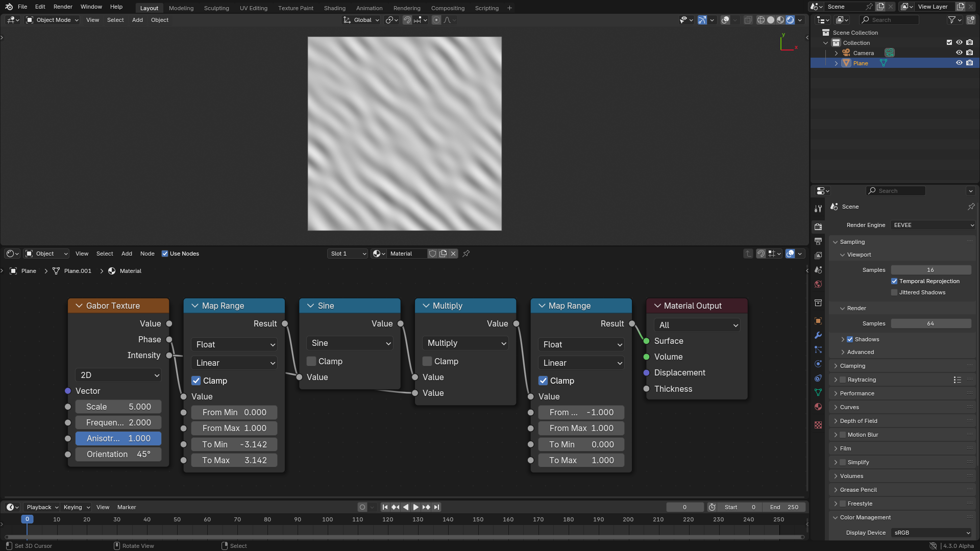
Task: Click the filter icon in the Outliner header
Action: 952,19
